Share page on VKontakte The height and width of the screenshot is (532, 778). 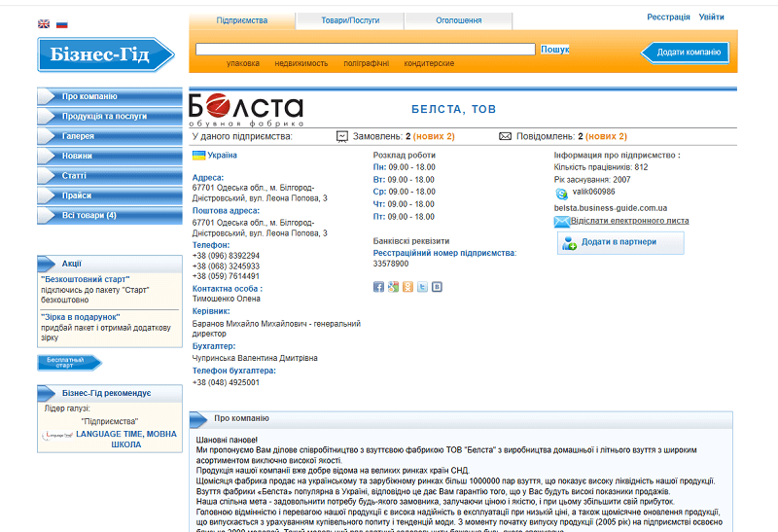tap(437, 287)
